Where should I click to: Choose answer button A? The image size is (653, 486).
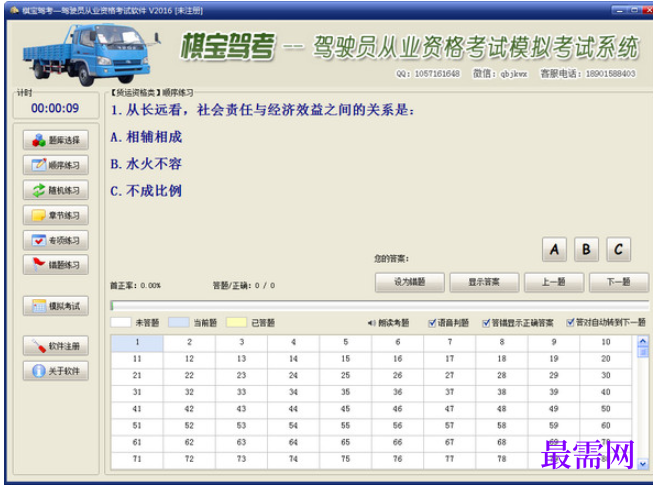coord(554,249)
